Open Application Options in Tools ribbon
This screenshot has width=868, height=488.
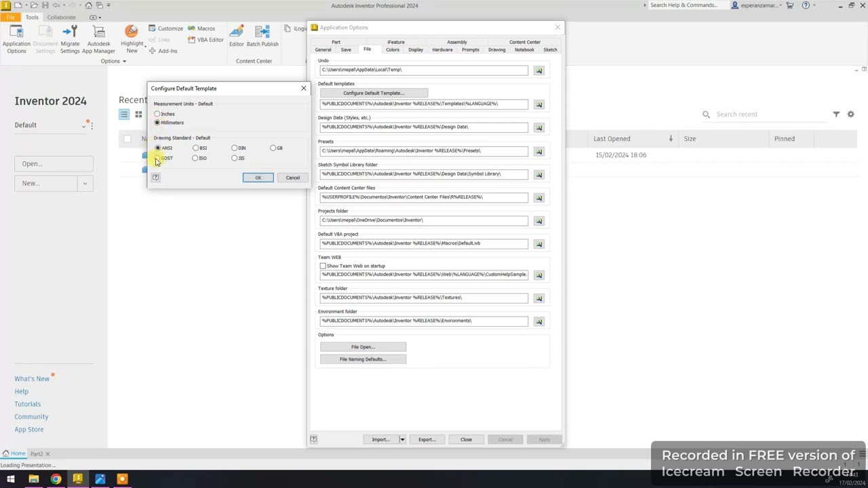pyautogui.click(x=16, y=39)
